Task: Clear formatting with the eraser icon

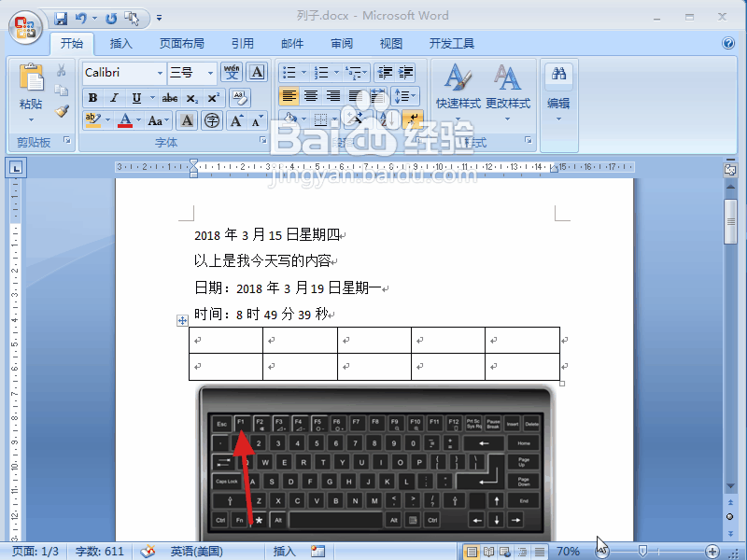Action: pos(240,98)
